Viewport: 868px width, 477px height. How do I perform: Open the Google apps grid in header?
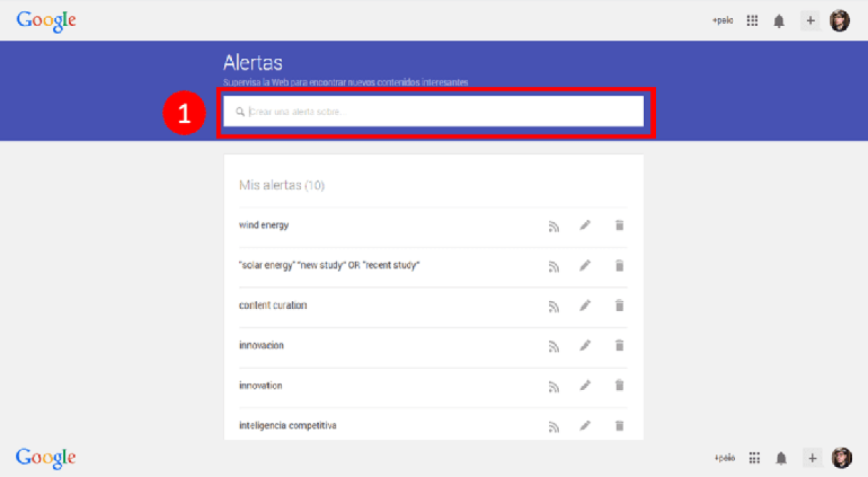pos(752,20)
